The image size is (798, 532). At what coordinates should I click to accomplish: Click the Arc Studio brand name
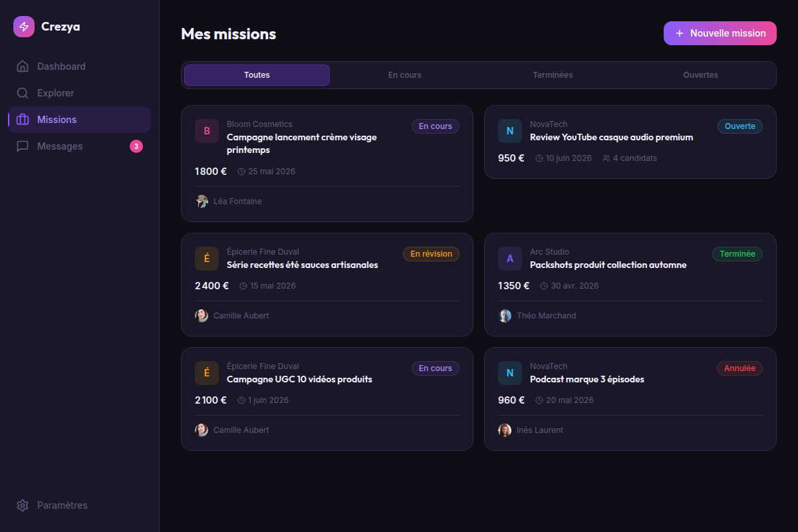[x=549, y=252]
